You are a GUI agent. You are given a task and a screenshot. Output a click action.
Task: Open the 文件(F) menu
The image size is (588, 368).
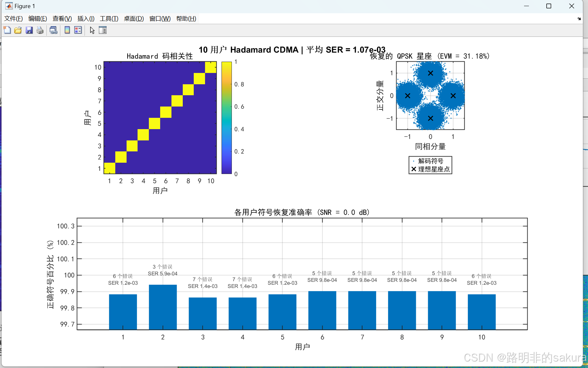pos(14,19)
